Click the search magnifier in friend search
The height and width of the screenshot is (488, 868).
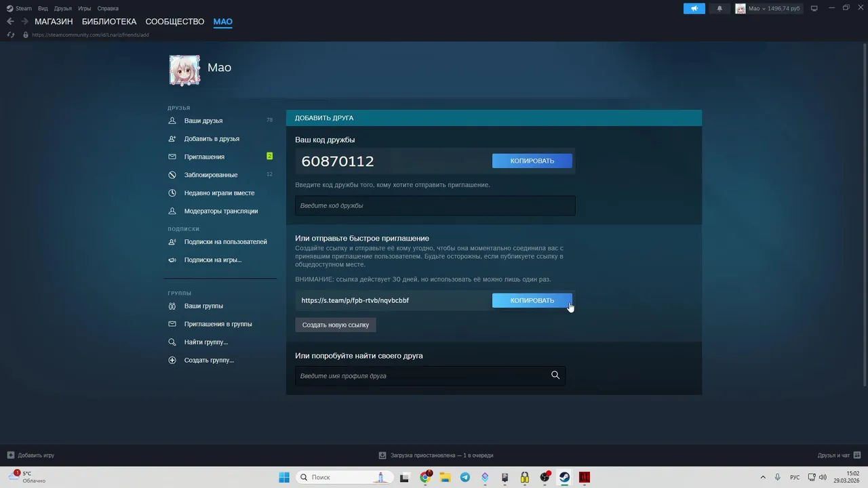point(555,375)
